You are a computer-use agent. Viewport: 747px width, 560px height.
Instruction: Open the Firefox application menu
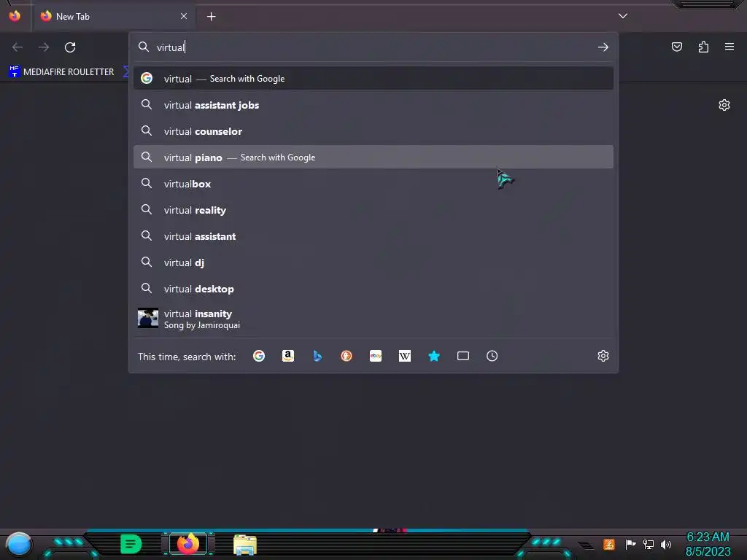coord(729,47)
